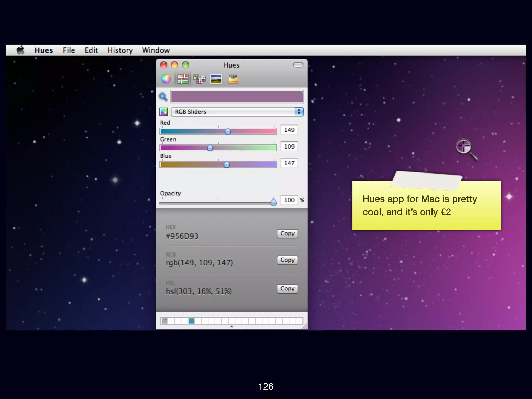Screen dimensions: 532x399
Task: Copy the HSL value hsl(303, 16%, 51%)
Action: 287,289
